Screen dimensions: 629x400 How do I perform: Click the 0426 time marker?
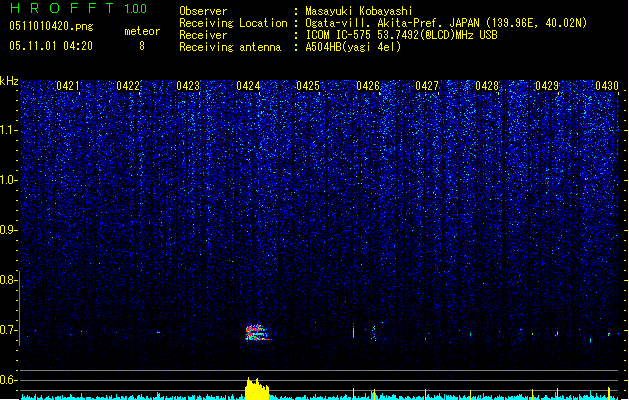click(x=368, y=86)
